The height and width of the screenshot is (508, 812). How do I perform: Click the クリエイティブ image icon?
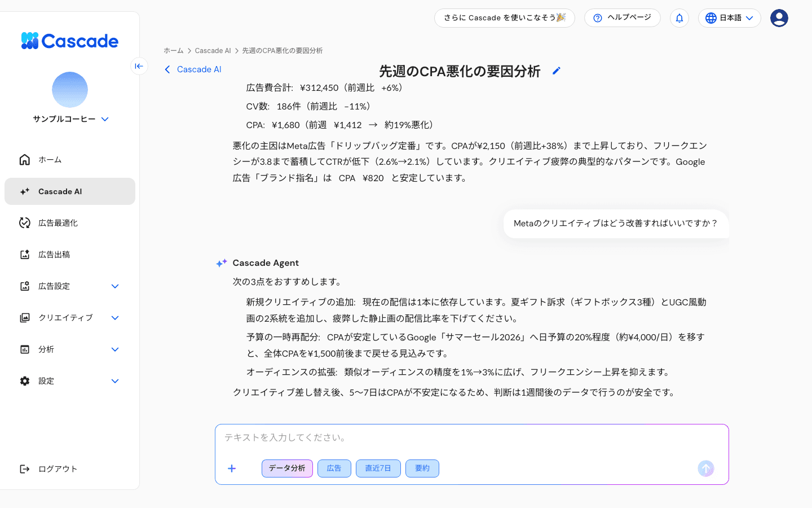coord(25,318)
